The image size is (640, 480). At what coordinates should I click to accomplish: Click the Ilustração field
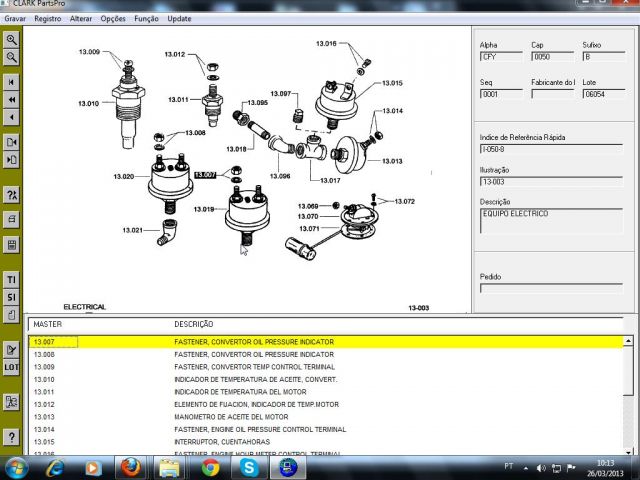pos(551,182)
